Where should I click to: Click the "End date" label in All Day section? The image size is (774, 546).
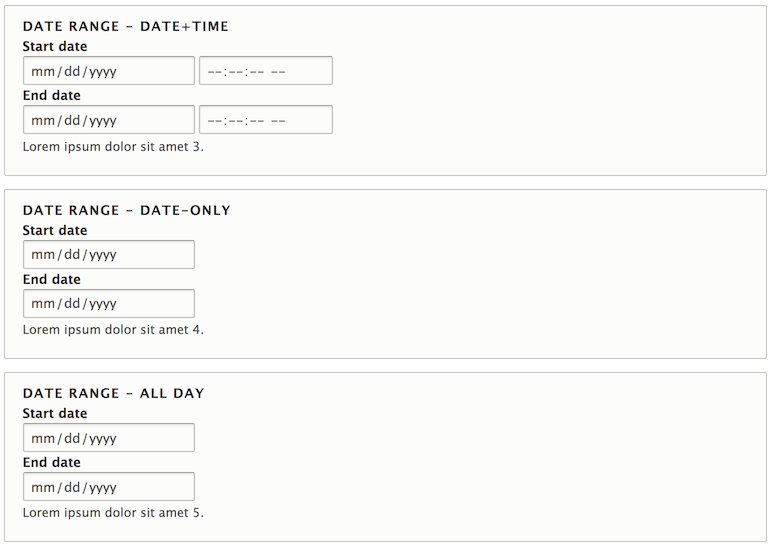(x=52, y=462)
